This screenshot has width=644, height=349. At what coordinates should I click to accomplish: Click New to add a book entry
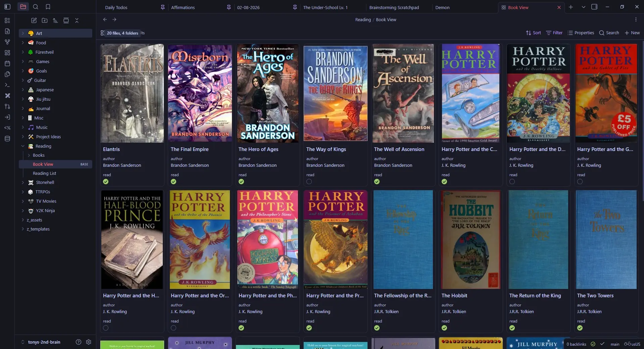pyautogui.click(x=632, y=33)
